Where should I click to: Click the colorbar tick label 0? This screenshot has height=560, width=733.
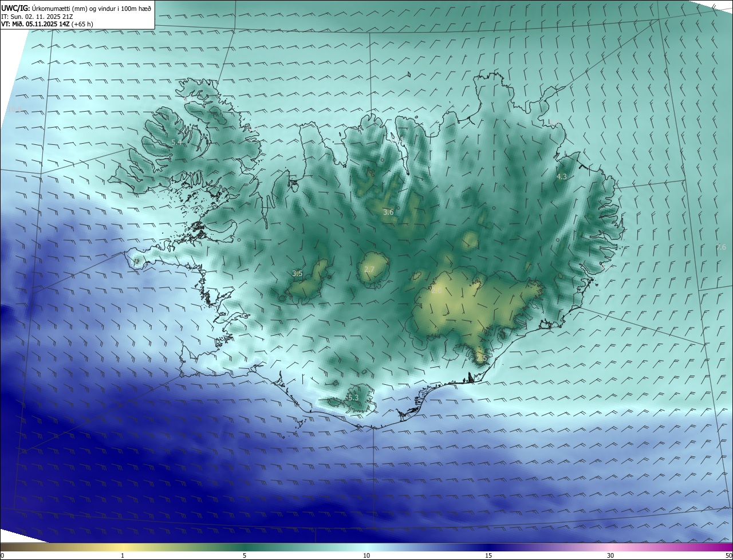click(2, 555)
